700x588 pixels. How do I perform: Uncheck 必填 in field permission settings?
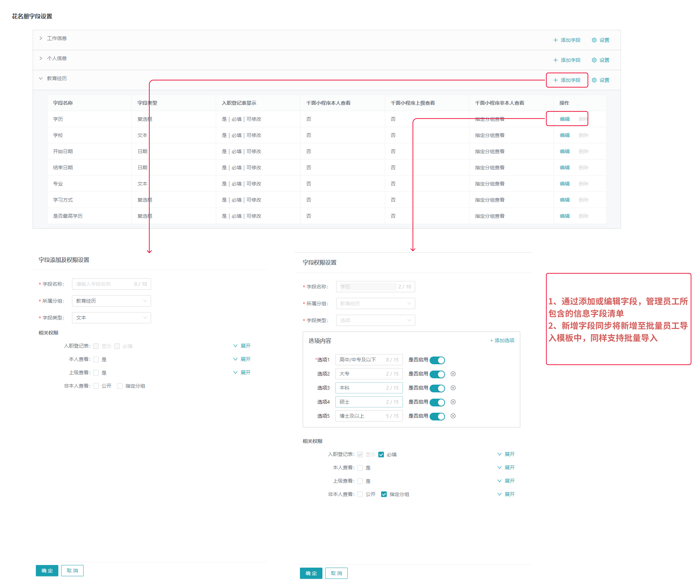pos(381,454)
